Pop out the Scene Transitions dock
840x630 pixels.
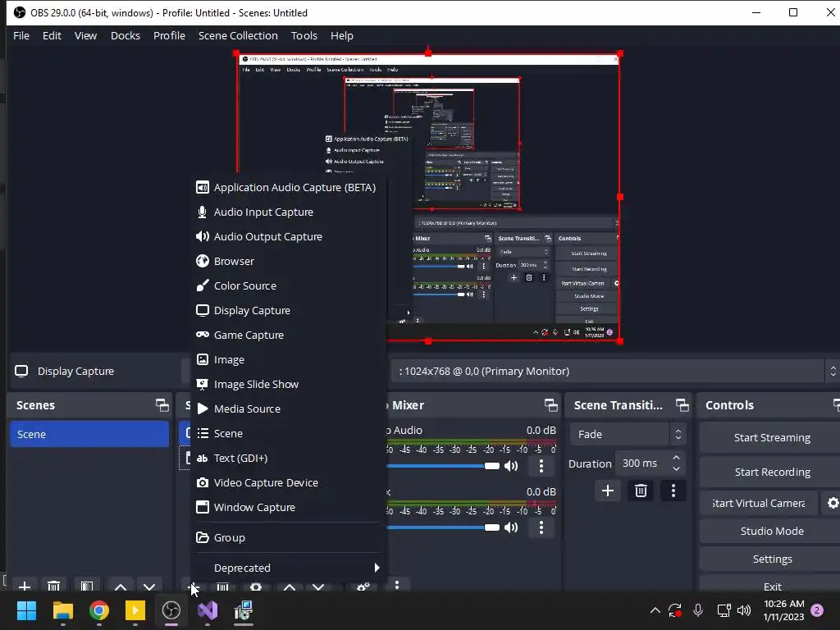pyautogui.click(x=682, y=405)
